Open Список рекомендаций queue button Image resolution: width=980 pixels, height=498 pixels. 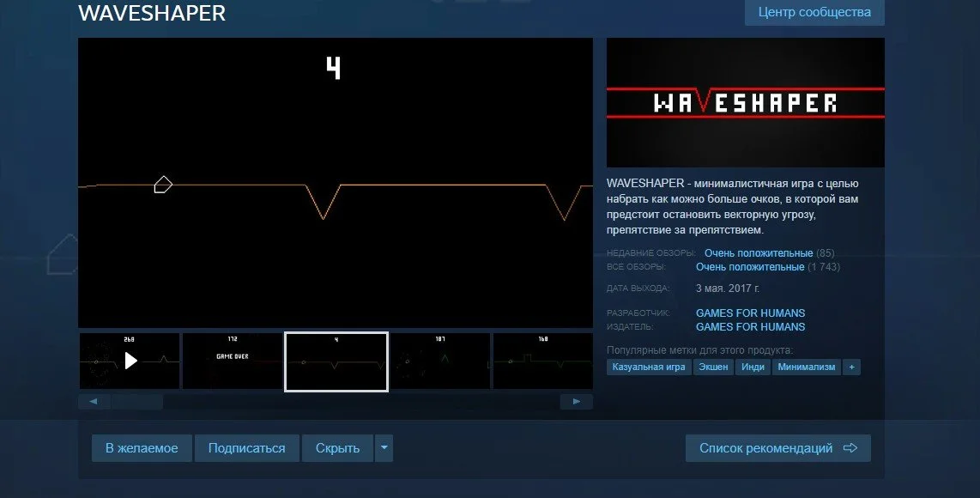click(x=778, y=448)
